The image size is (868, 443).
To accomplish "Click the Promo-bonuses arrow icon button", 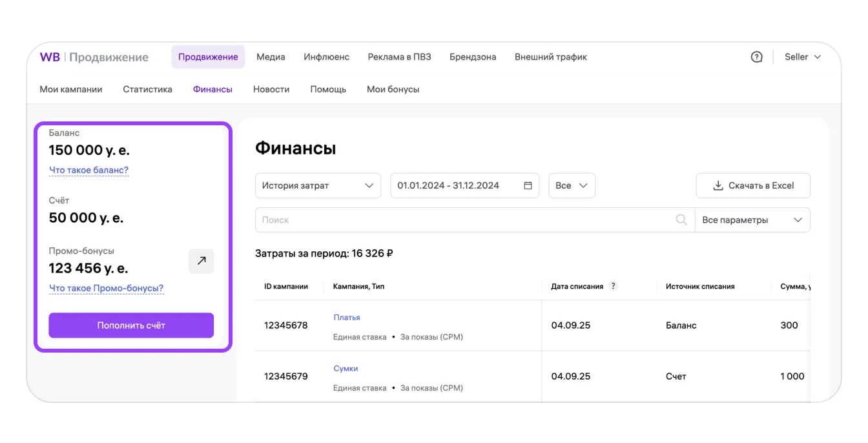I will pyautogui.click(x=201, y=261).
